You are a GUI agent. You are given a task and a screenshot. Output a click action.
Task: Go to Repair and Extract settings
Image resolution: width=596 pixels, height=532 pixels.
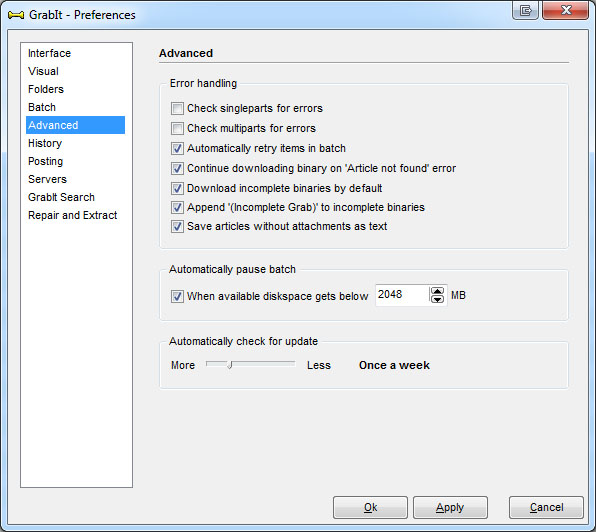pyautogui.click(x=73, y=215)
